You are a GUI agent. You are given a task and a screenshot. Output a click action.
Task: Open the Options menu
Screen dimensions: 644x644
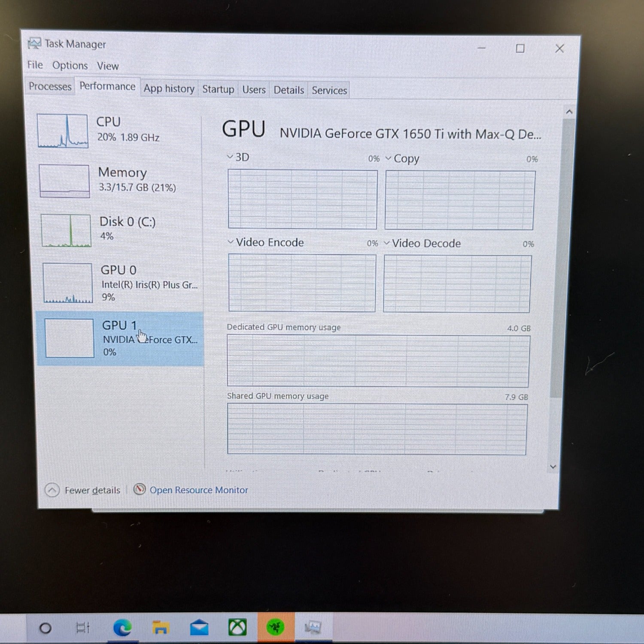point(70,66)
